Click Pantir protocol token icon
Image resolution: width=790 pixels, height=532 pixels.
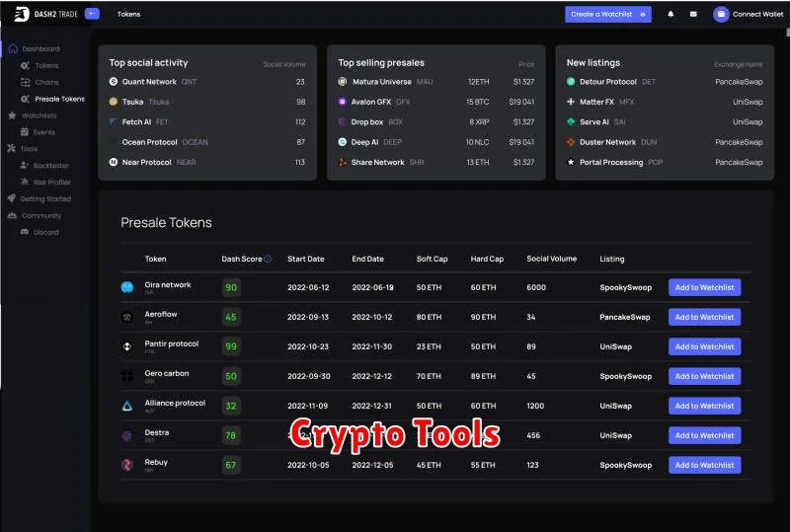[127, 346]
